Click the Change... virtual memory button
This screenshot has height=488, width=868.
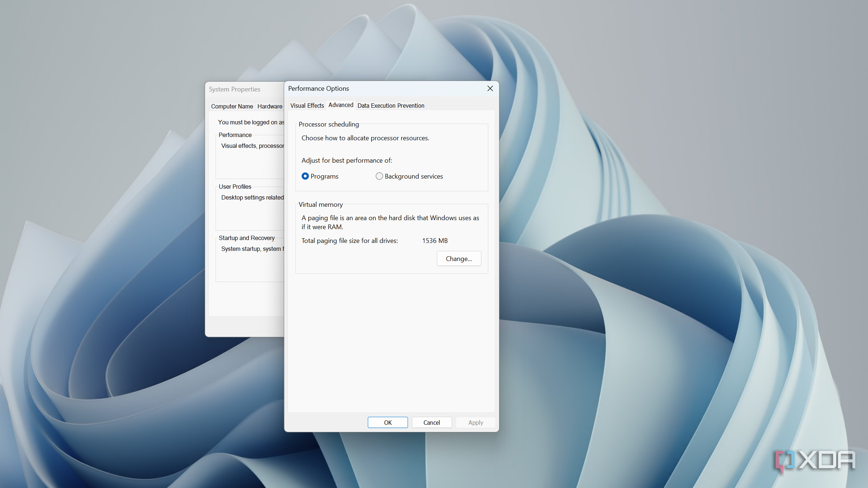459,259
